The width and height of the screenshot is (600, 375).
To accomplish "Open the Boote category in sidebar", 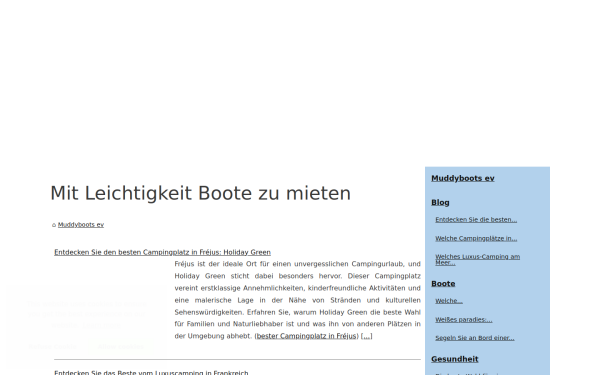I will tap(443, 284).
